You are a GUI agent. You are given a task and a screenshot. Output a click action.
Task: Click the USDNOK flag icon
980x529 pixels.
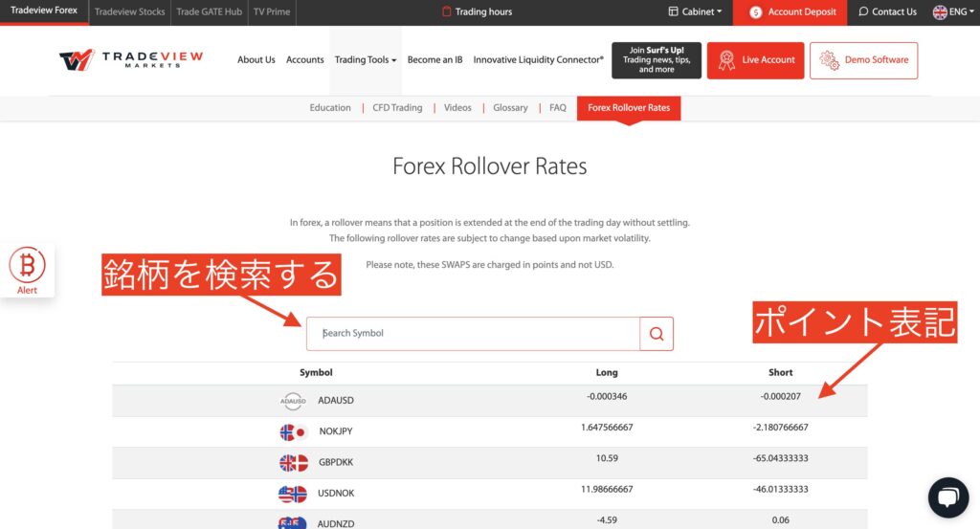293,494
